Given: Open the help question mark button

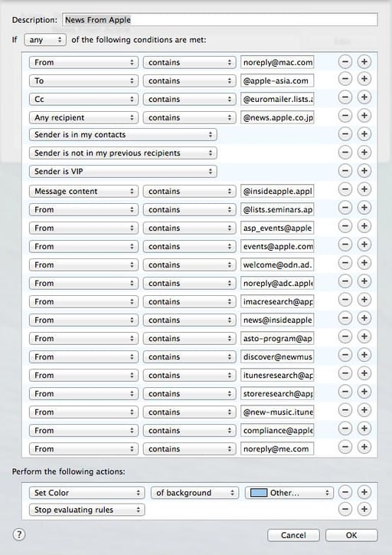Looking at the screenshot, I should [19, 534].
